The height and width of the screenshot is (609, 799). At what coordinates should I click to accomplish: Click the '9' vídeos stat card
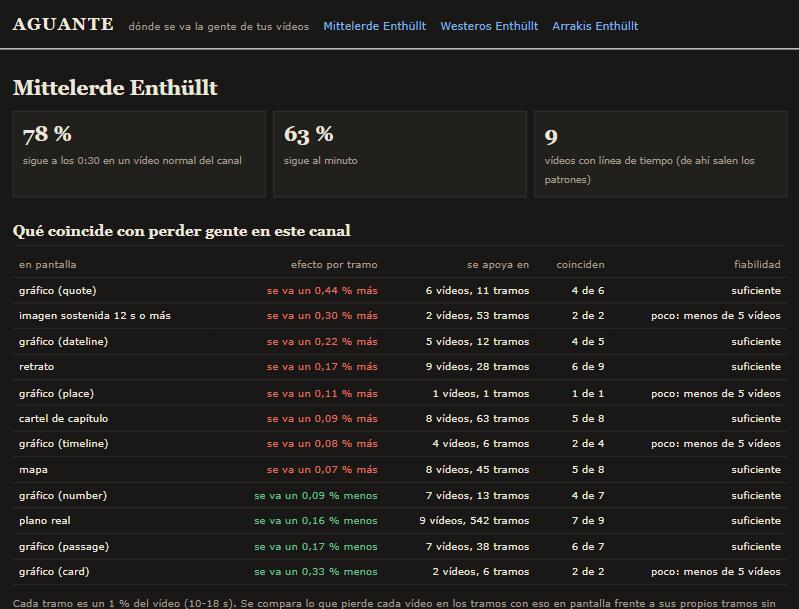coord(661,154)
